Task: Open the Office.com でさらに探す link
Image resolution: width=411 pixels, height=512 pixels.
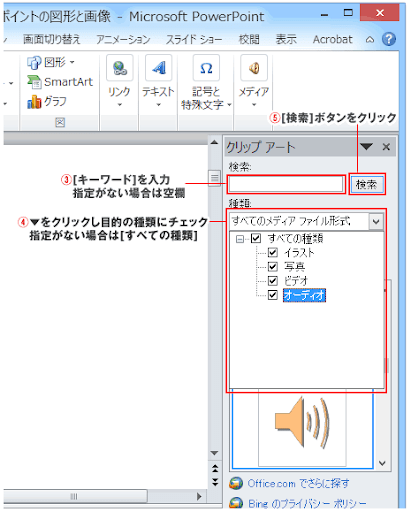Action: 298,483
